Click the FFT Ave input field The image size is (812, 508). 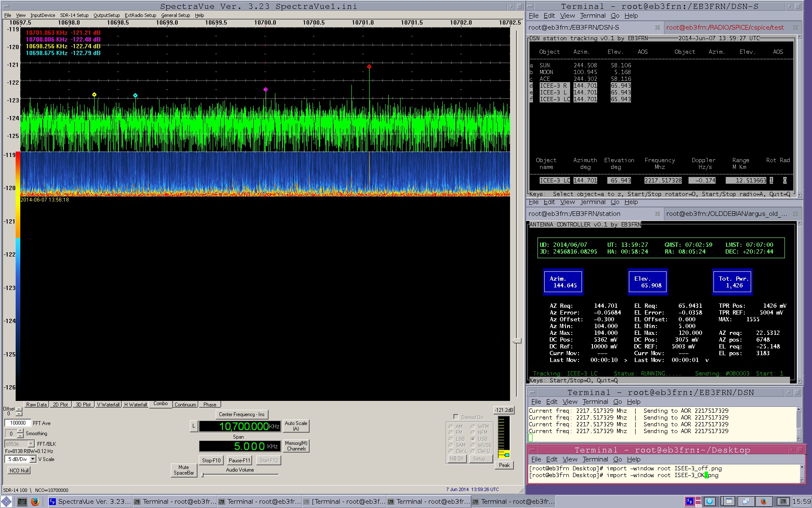(18, 423)
